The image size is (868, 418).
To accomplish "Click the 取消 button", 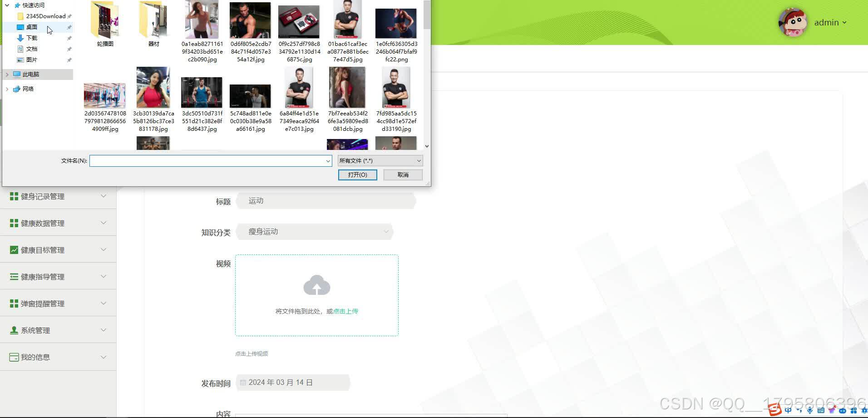I will pyautogui.click(x=403, y=175).
